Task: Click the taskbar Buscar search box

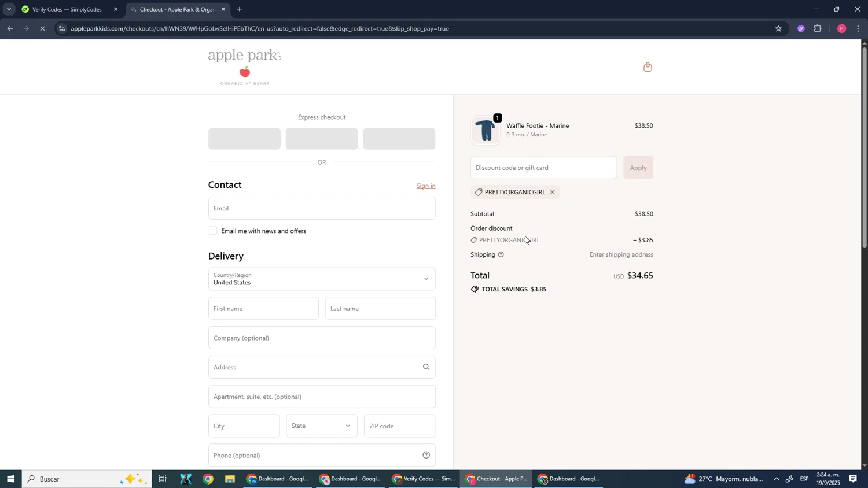Action: pyautogui.click(x=87, y=479)
